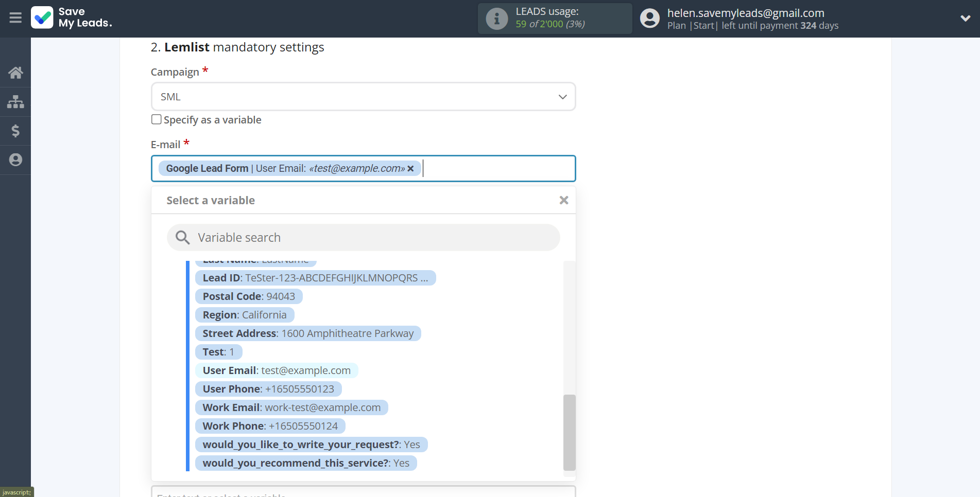The height and width of the screenshot is (497, 980).
Task: Open the Home sidebar icon
Action: click(x=15, y=73)
